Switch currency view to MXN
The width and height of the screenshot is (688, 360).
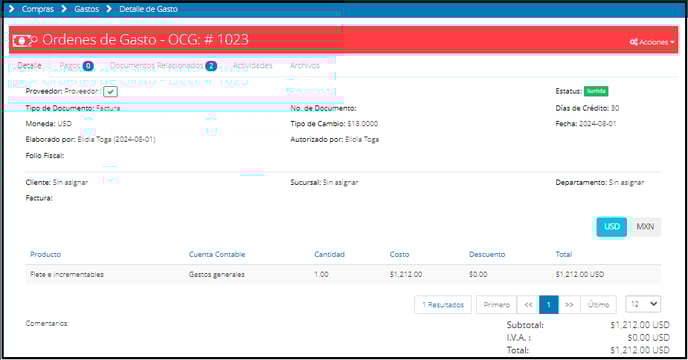click(x=645, y=227)
